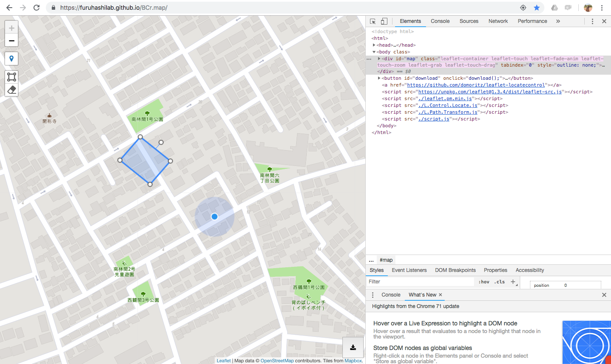Open the leaflet-locatecontrol GitHub link

476,85
